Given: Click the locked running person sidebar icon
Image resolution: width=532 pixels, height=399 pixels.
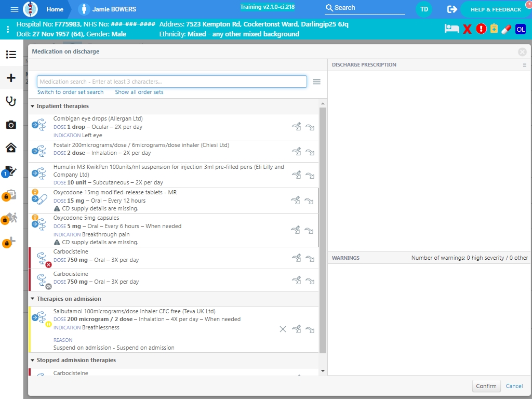Looking at the screenshot, I should [x=9, y=218].
